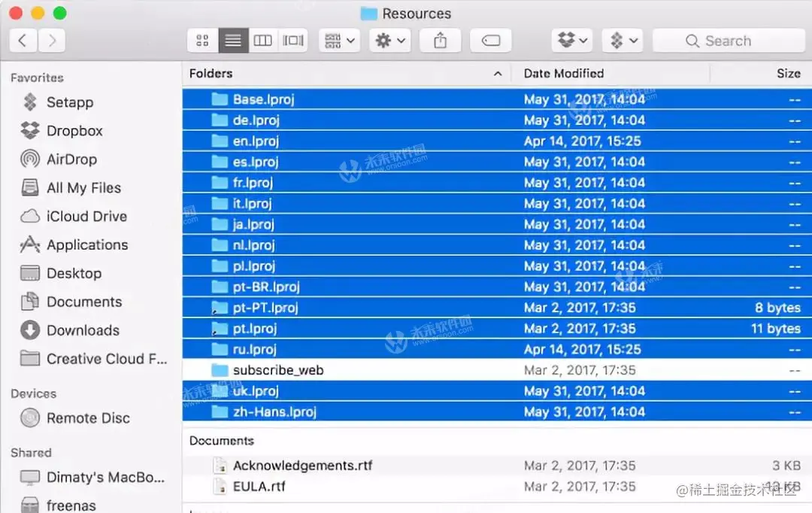Sort by Date Modified column
The height and width of the screenshot is (513, 812).
point(563,74)
